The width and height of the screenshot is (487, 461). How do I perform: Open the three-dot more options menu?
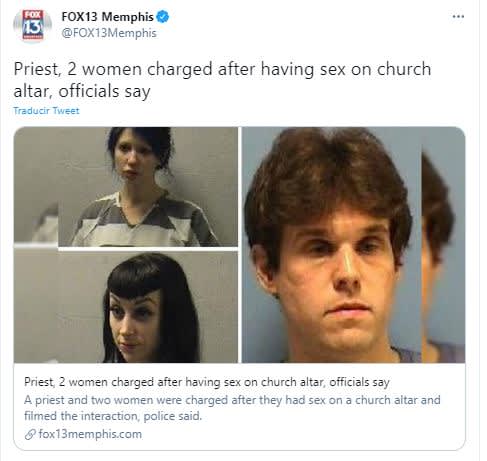click(x=458, y=16)
